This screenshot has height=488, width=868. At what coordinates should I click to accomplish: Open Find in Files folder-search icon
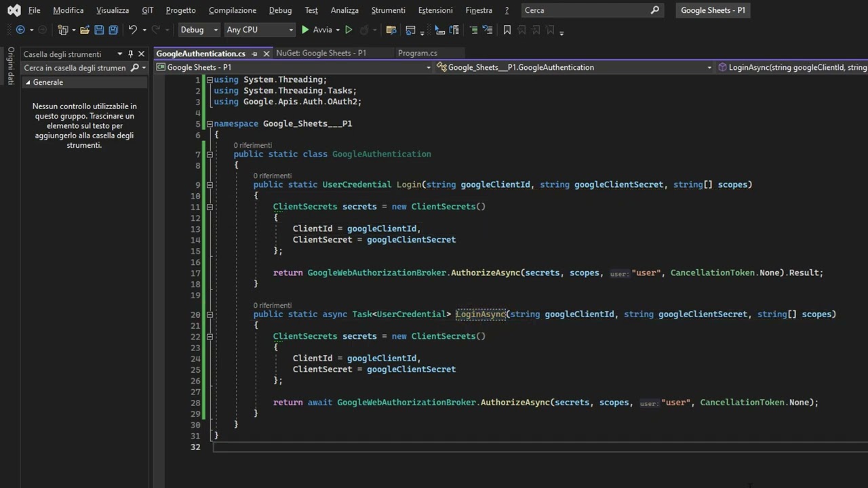tap(391, 30)
